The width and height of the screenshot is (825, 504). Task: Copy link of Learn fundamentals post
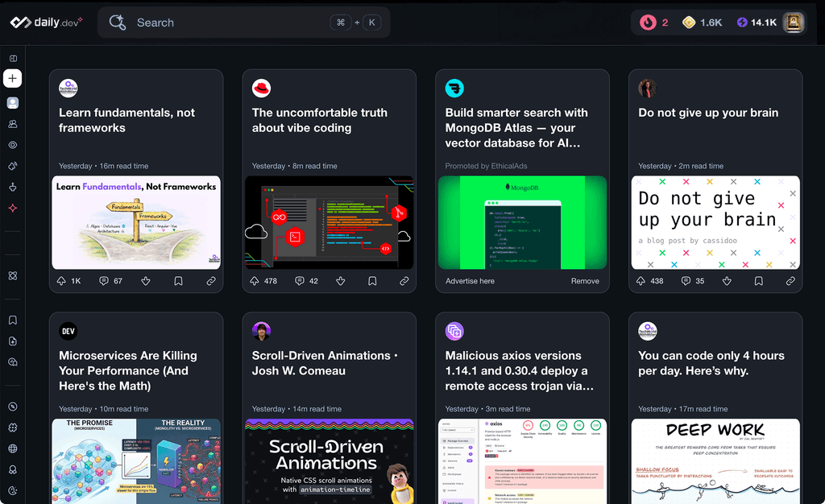211,281
